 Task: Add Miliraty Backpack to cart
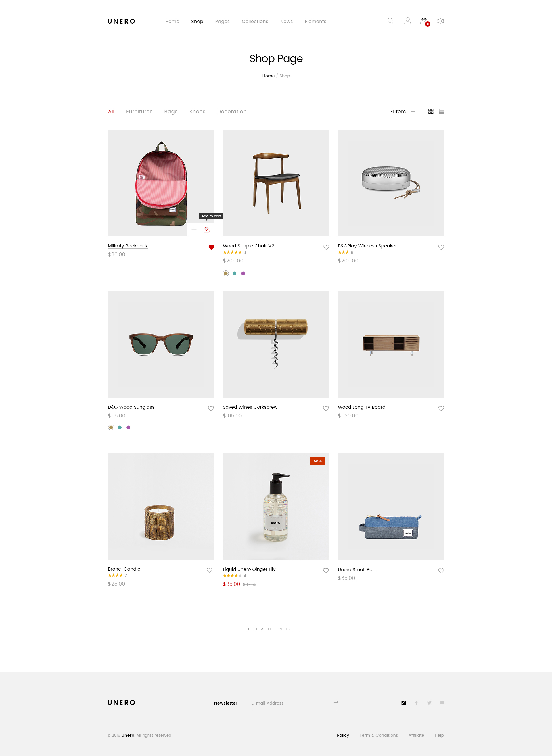tap(206, 229)
